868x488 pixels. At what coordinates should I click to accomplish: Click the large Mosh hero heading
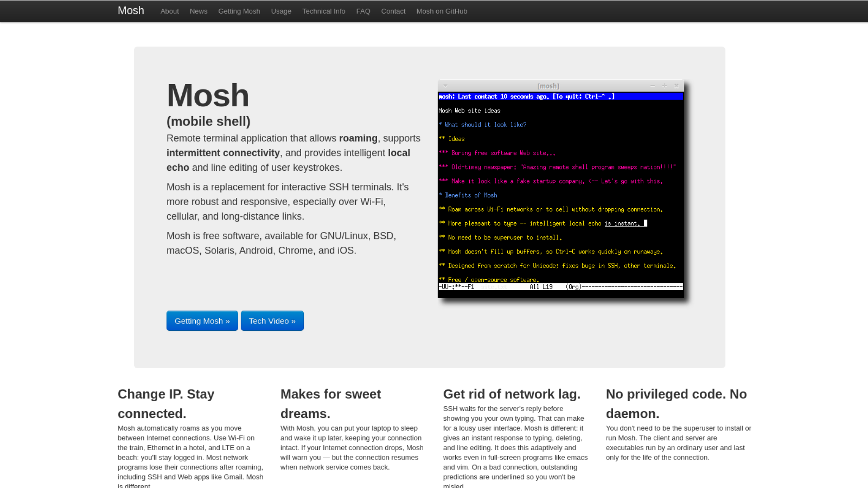pyautogui.click(x=208, y=95)
